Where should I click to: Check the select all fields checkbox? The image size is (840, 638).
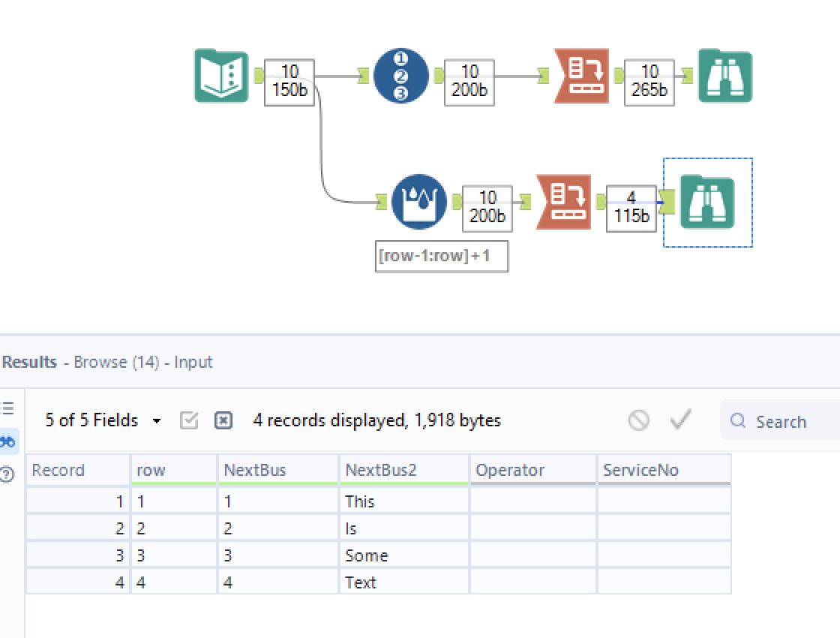[189, 420]
